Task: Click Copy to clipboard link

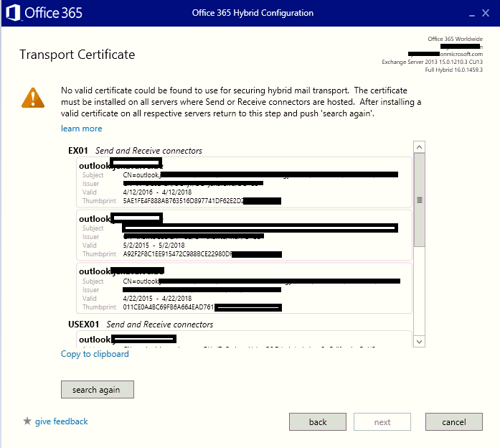Action: pyautogui.click(x=95, y=354)
